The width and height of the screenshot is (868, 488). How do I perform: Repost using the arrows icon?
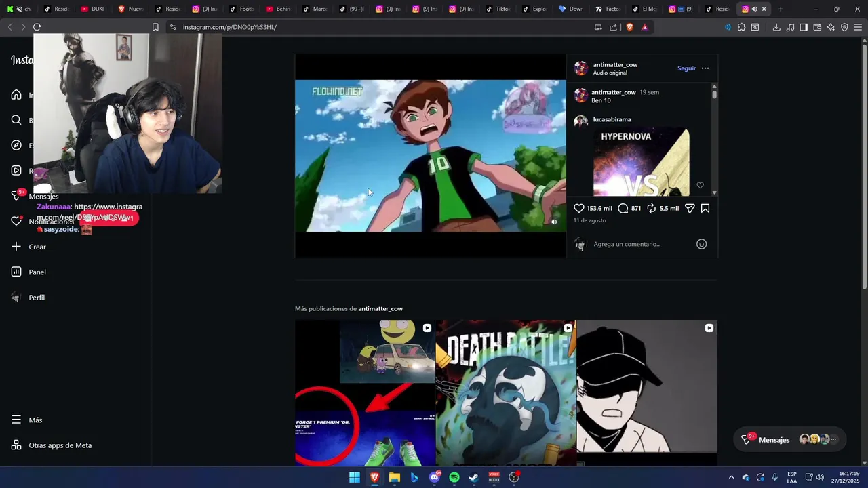(x=652, y=209)
